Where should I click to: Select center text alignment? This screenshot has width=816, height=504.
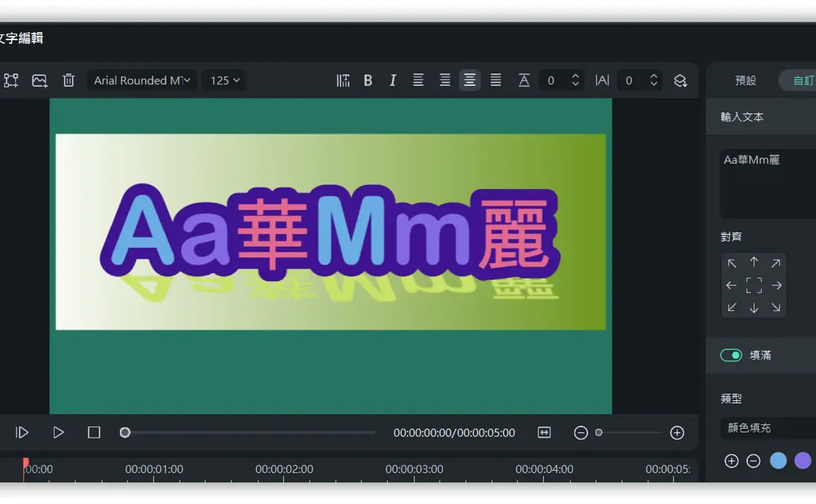point(470,80)
